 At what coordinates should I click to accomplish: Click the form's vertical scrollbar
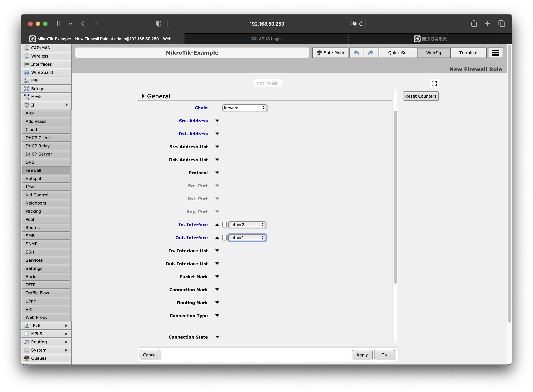pos(395,197)
